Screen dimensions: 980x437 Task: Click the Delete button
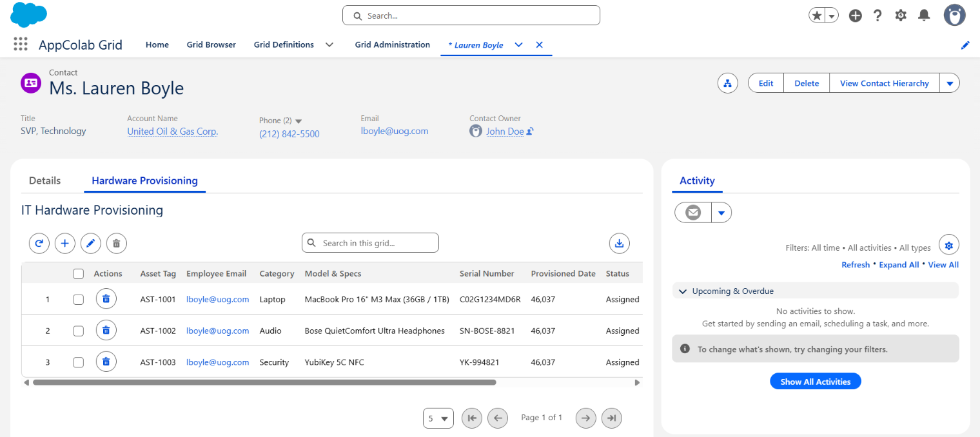[x=807, y=83]
